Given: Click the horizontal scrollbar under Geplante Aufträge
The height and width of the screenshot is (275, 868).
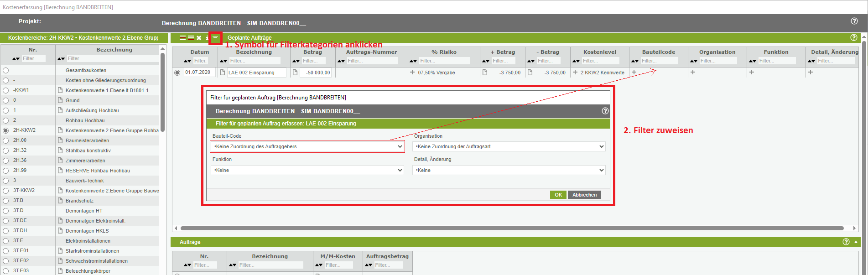Looking at the screenshot, I should [x=511, y=228].
